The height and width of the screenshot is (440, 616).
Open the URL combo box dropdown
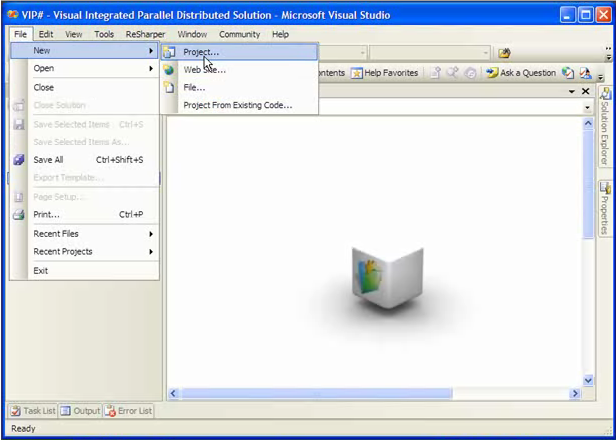click(588, 107)
